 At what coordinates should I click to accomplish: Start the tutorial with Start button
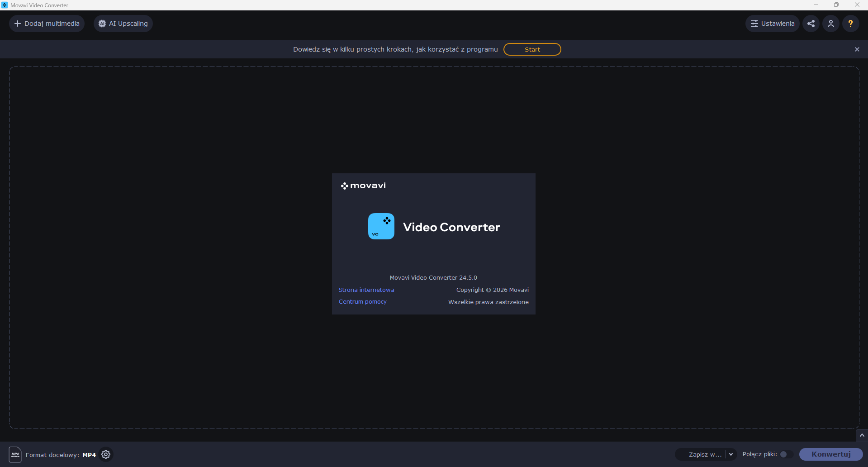click(532, 49)
